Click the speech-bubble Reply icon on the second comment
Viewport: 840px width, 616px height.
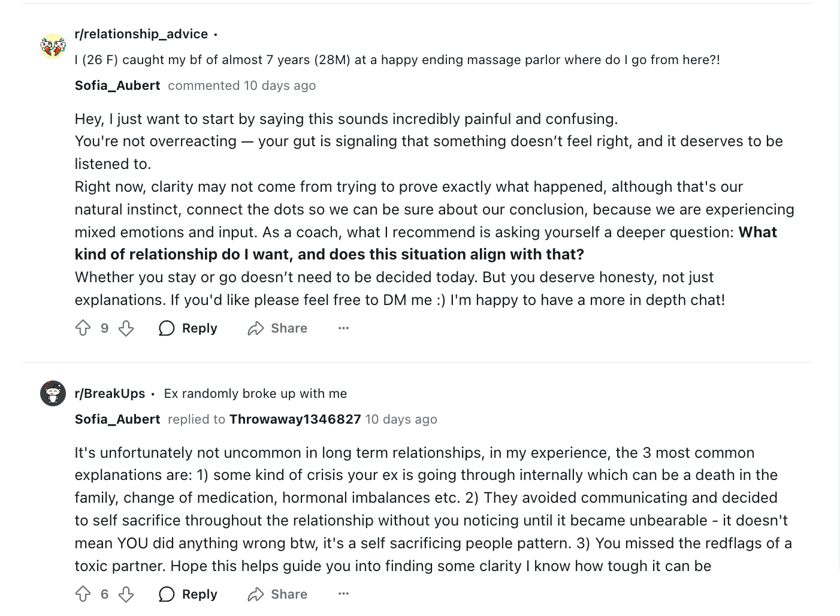click(167, 594)
